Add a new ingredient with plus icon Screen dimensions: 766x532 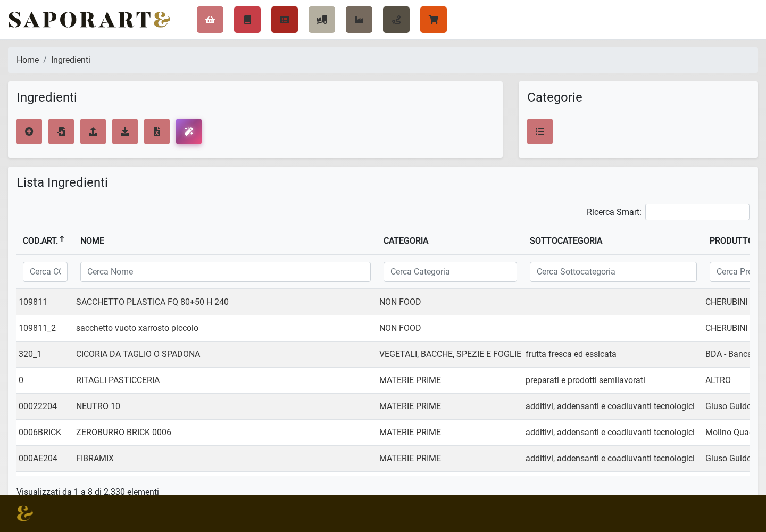point(29,131)
